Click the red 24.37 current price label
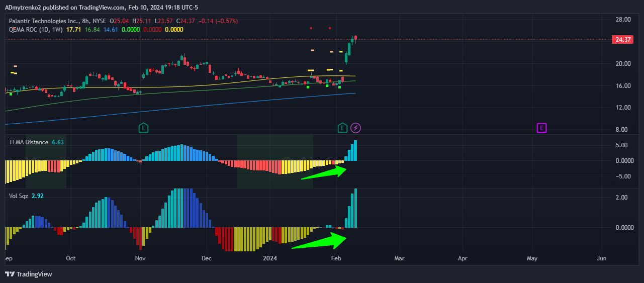The image size is (644, 283). tap(622, 40)
